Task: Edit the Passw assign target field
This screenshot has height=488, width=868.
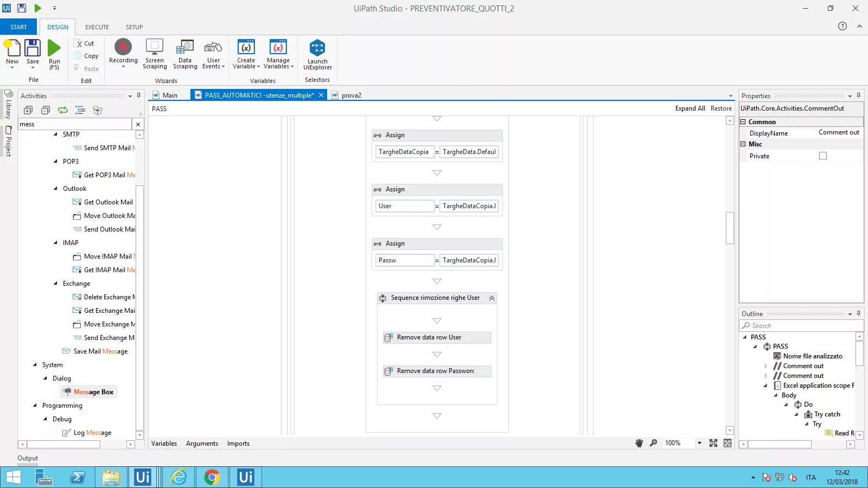Action: [405, 260]
